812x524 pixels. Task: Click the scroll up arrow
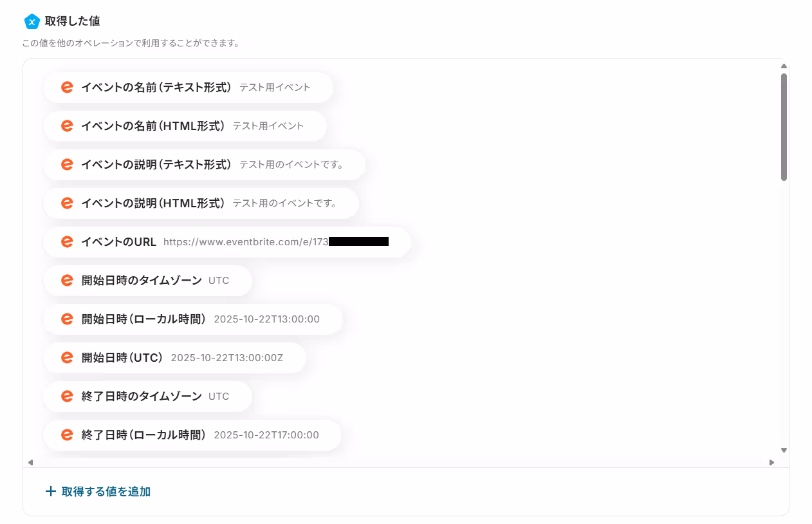click(784, 66)
